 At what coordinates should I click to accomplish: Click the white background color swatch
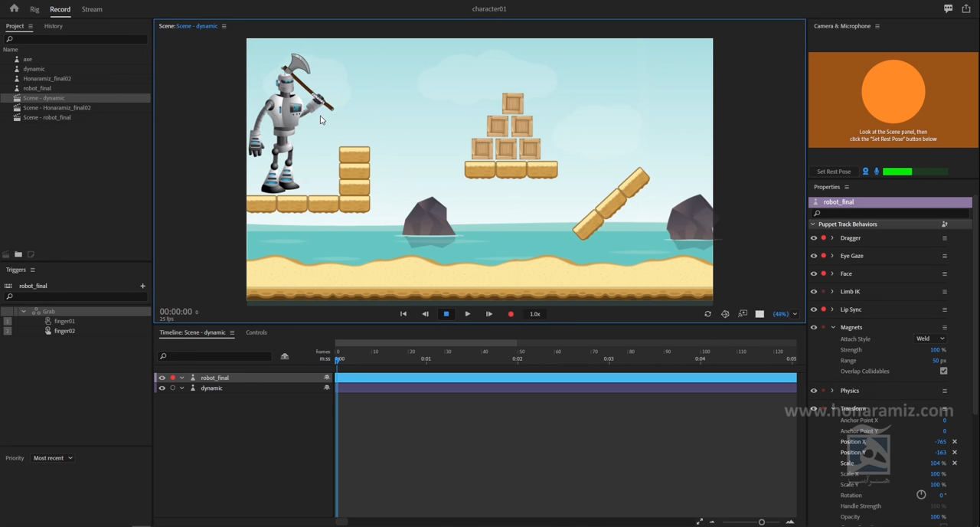759,314
